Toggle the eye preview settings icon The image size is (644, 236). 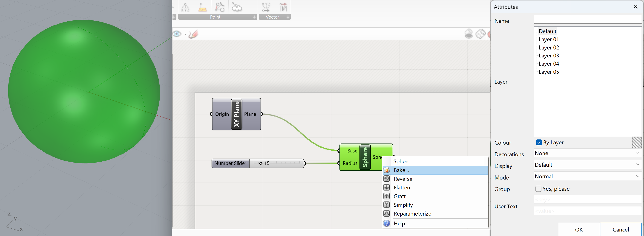coord(177,34)
